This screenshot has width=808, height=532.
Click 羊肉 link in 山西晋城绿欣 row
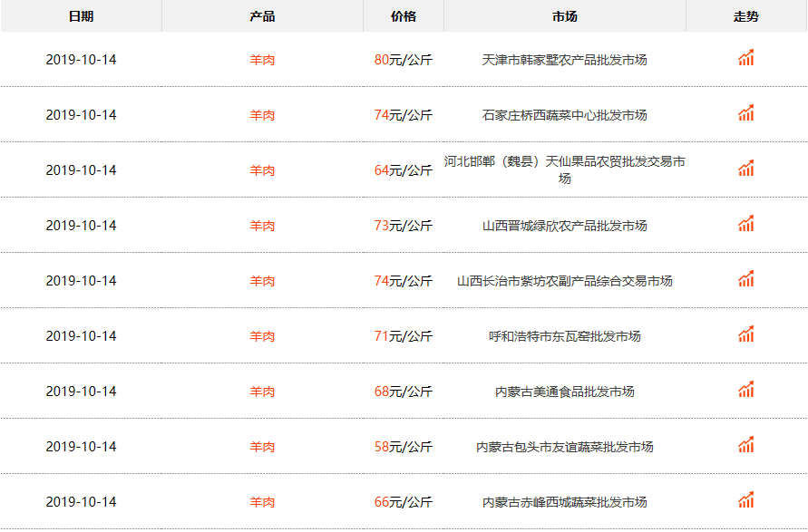click(262, 226)
